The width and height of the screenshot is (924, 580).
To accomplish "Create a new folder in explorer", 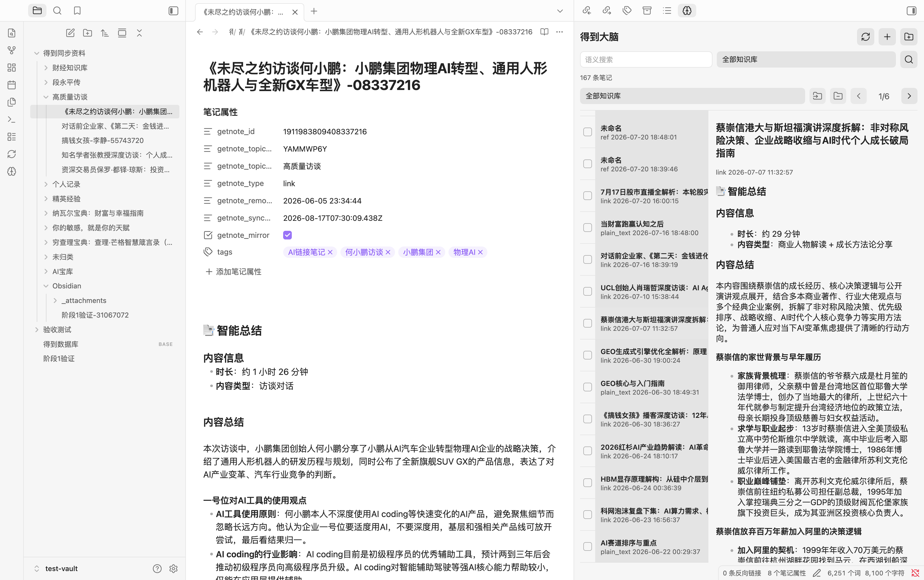I will [x=88, y=33].
